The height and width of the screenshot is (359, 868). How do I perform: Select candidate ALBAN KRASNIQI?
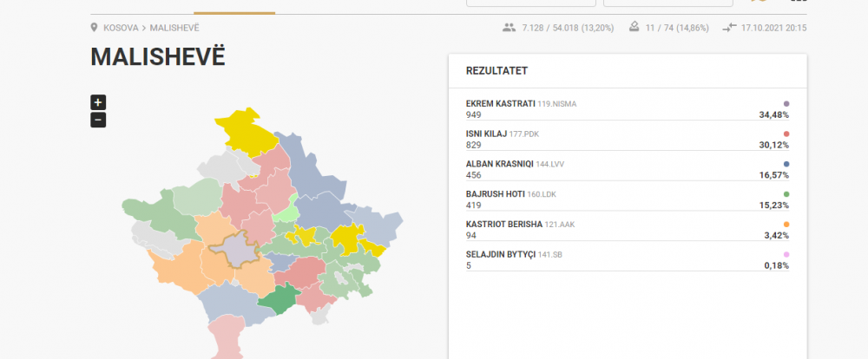pyautogui.click(x=499, y=164)
